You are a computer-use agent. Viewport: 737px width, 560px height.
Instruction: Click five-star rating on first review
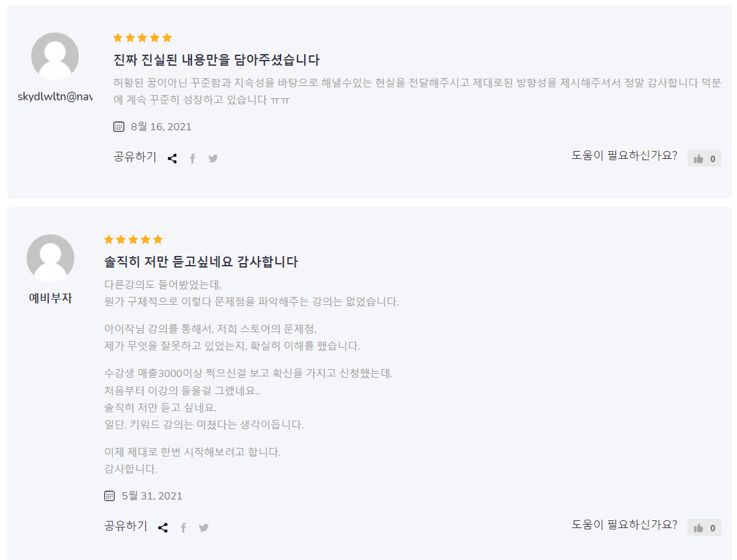click(x=143, y=38)
